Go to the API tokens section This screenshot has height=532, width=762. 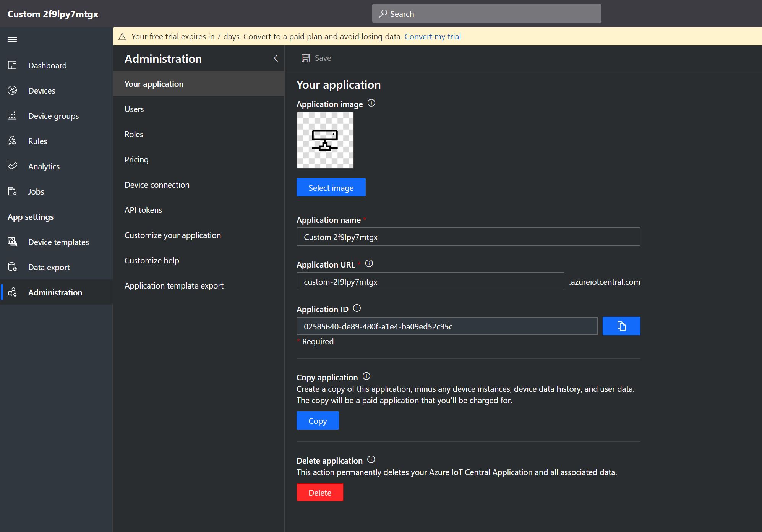coord(143,210)
